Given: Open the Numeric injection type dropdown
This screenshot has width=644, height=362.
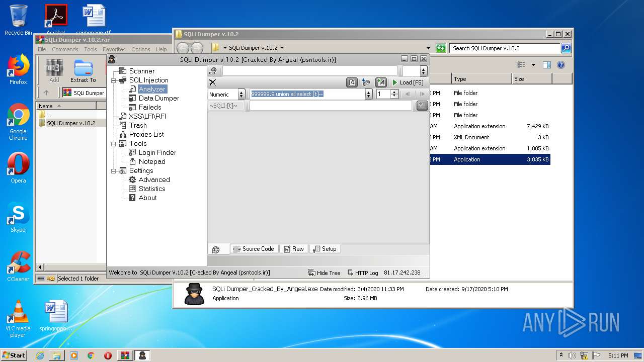Looking at the screenshot, I should pyautogui.click(x=241, y=94).
